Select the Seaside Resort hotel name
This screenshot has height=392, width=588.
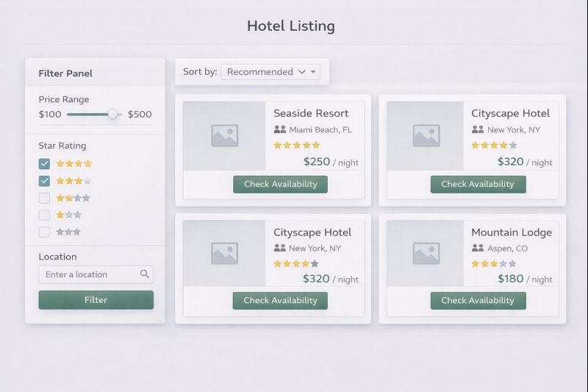(311, 113)
